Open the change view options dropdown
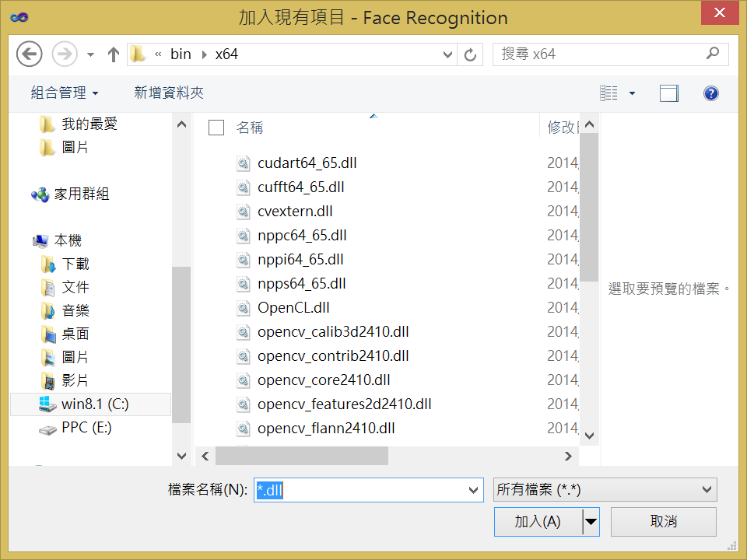The height and width of the screenshot is (560, 747). click(632, 93)
